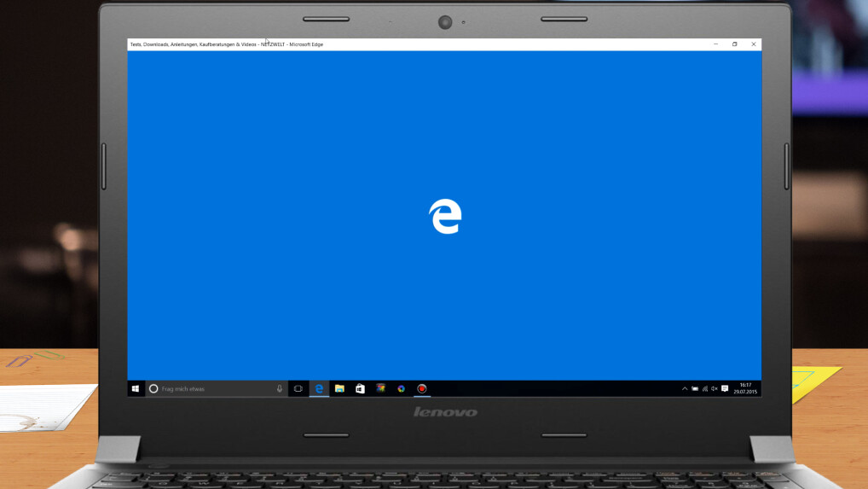Open Task View from the taskbar
This screenshot has height=489, width=868.
click(x=298, y=388)
